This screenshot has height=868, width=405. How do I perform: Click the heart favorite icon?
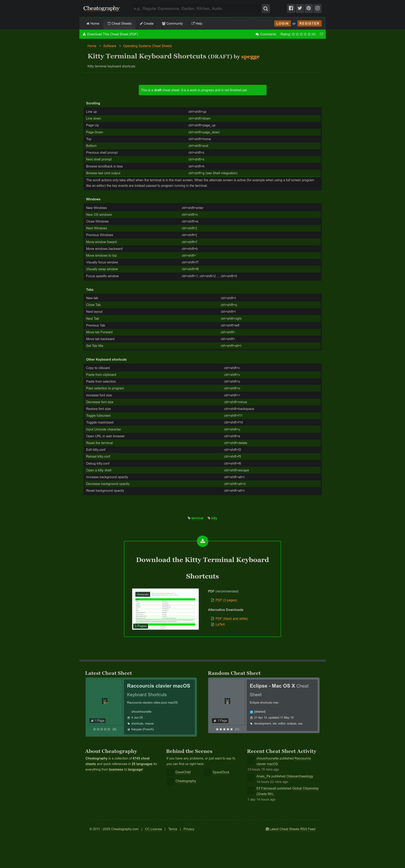[x=321, y=34]
